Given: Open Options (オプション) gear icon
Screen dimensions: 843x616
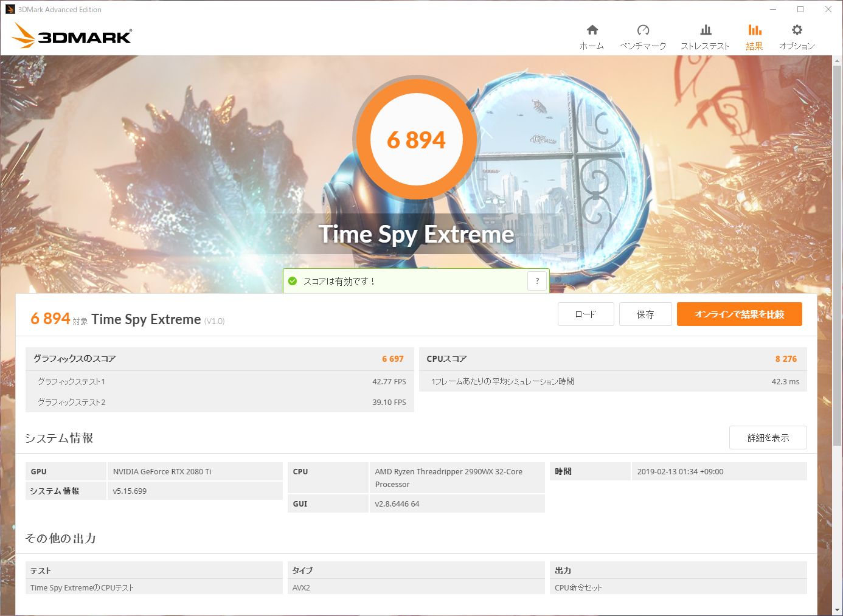Looking at the screenshot, I should 797,30.
